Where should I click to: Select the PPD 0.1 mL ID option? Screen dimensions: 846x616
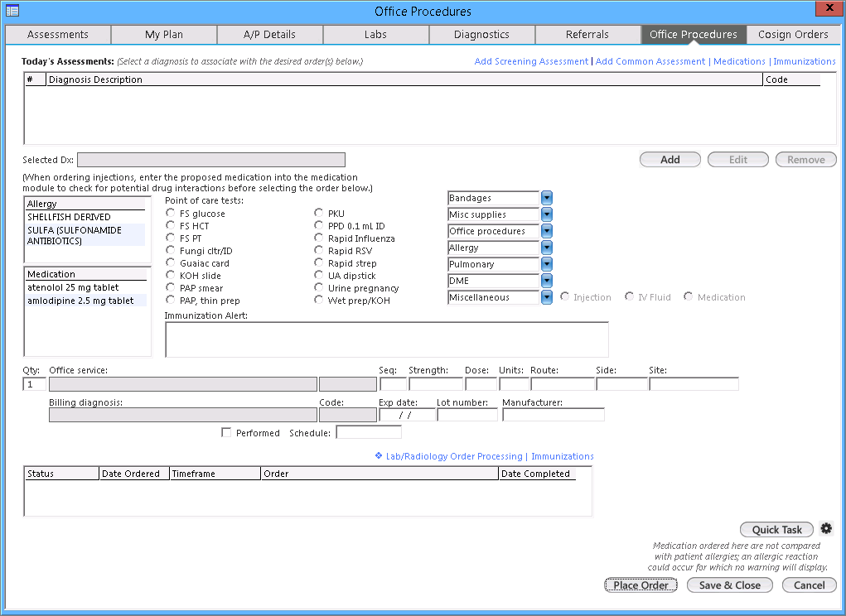click(x=319, y=225)
